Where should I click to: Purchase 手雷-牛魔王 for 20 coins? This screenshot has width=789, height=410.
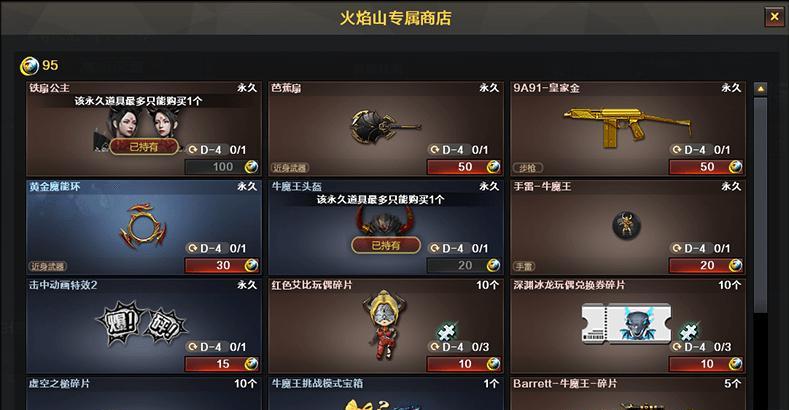(706, 265)
